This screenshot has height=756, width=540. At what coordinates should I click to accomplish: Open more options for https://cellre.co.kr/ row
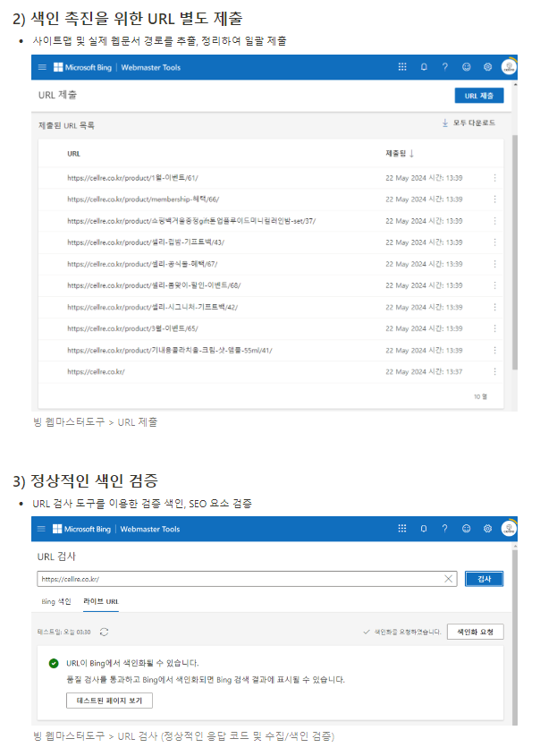pyautogui.click(x=494, y=371)
